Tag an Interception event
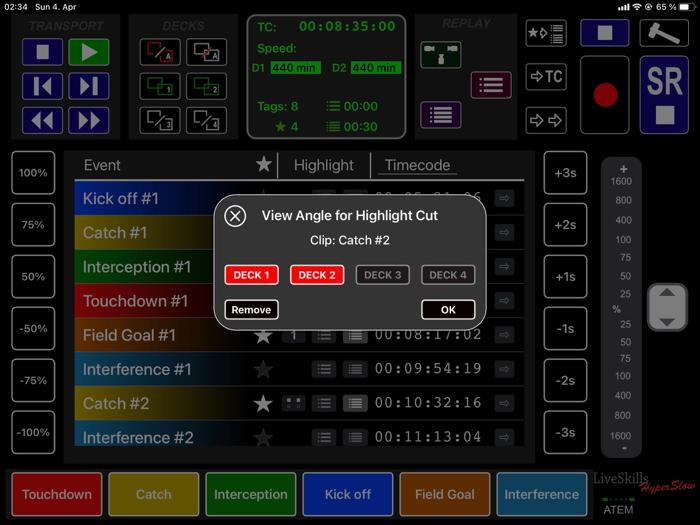This screenshot has width=700, height=525. pos(250,494)
